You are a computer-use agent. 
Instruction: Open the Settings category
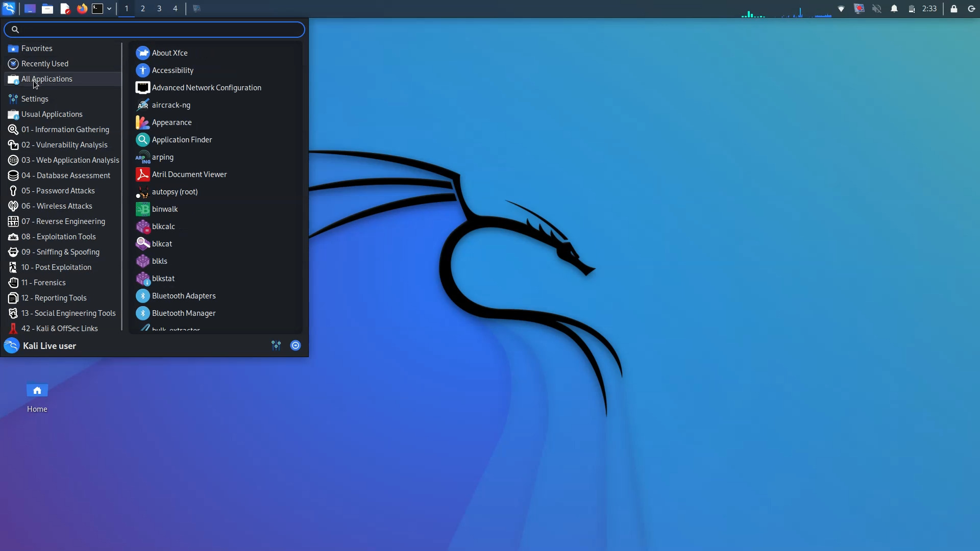pos(63,99)
